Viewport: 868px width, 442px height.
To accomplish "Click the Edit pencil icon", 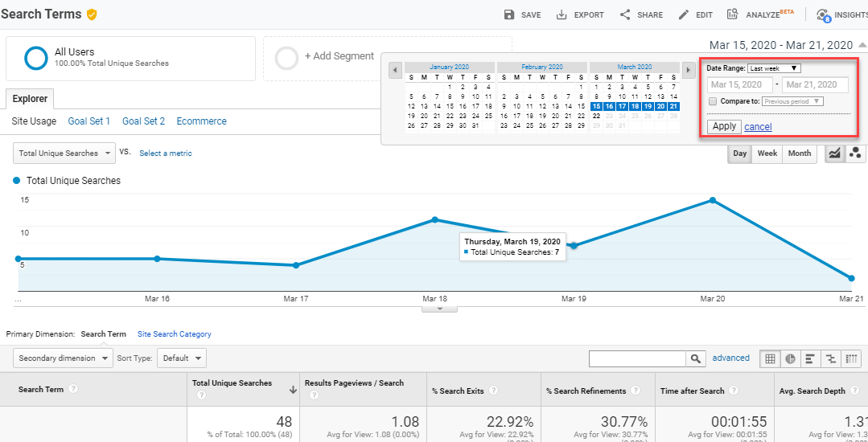I will (x=684, y=14).
